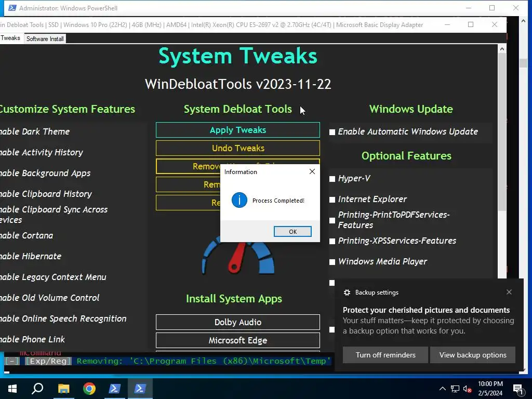Click the Activity History option label

point(42,152)
